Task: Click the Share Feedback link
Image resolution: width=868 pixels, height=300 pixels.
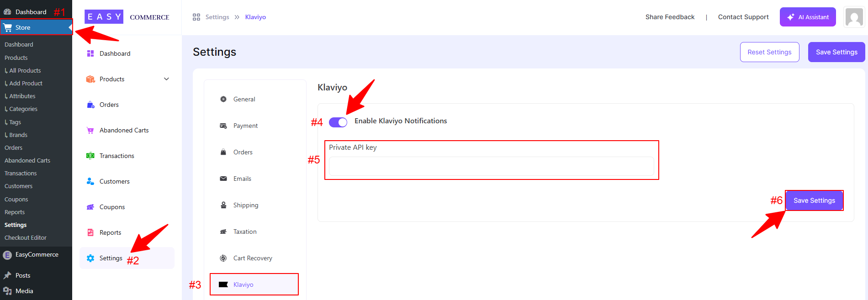Action: (x=670, y=17)
